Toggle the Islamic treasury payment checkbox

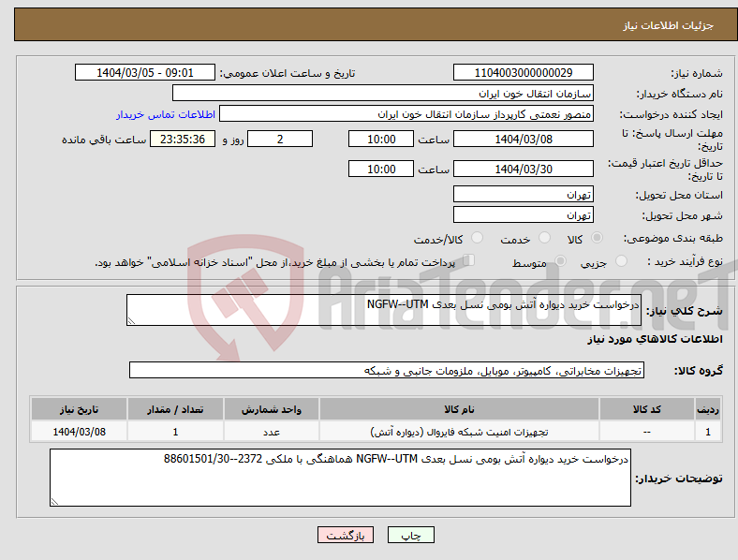click(468, 260)
